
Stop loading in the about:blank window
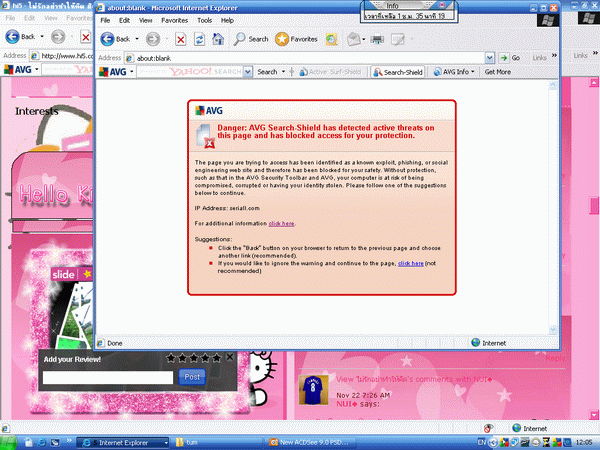click(x=181, y=39)
